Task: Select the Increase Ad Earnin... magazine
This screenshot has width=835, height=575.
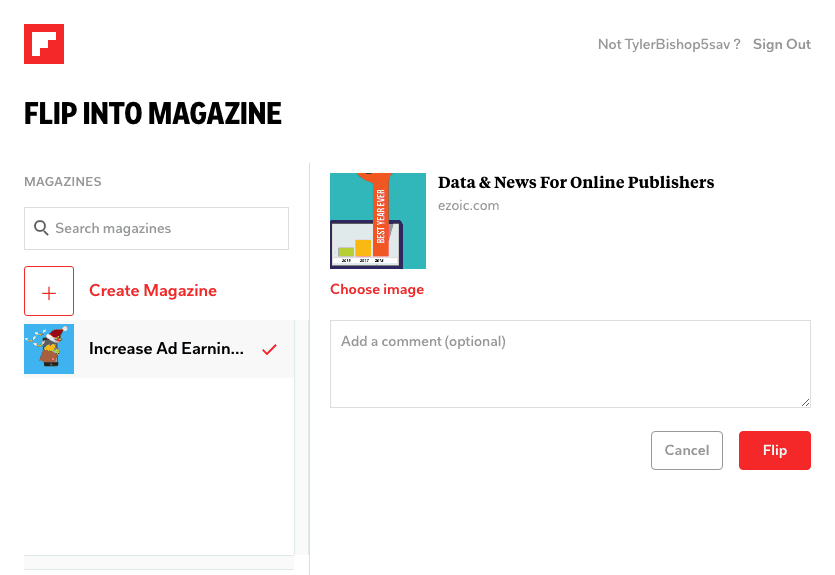Action: pyautogui.click(x=159, y=349)
